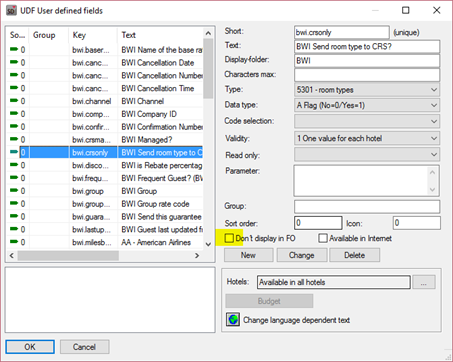The height and width of the screenshot is (362, 453).
Task: Confirm with the OK button
Action: point(30,347)
